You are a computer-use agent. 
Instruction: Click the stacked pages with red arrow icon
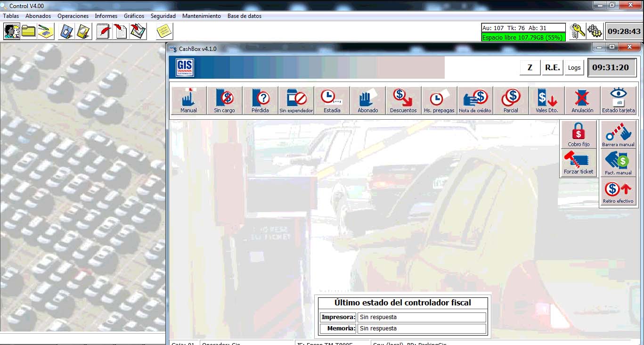tap(138, 32)
